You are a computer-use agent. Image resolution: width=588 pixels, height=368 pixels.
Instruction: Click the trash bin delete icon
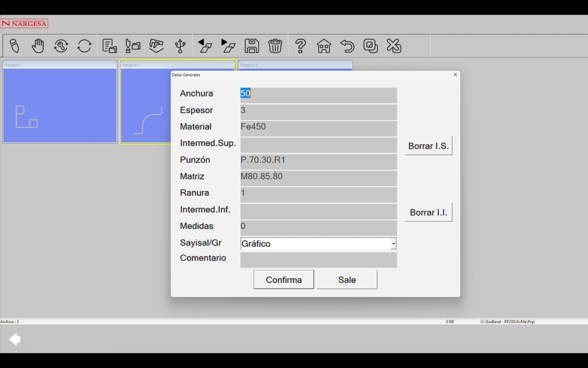275,46
